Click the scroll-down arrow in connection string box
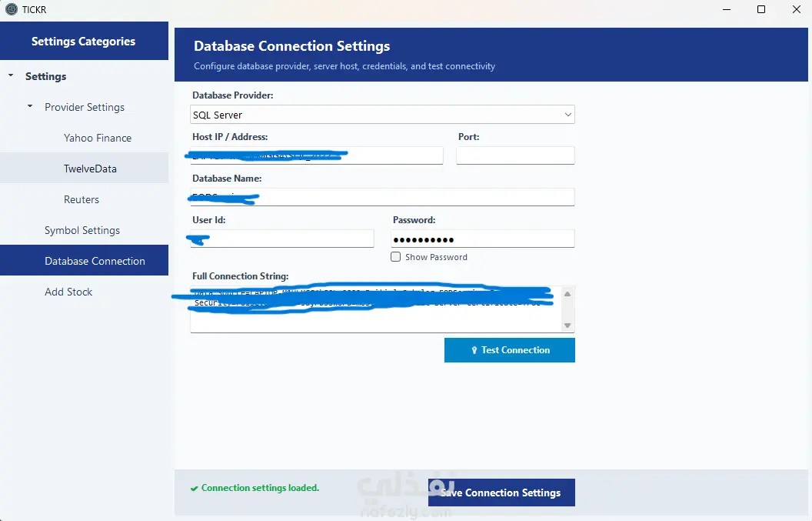Screen dimensions: 812x521 tap(567, 326)
